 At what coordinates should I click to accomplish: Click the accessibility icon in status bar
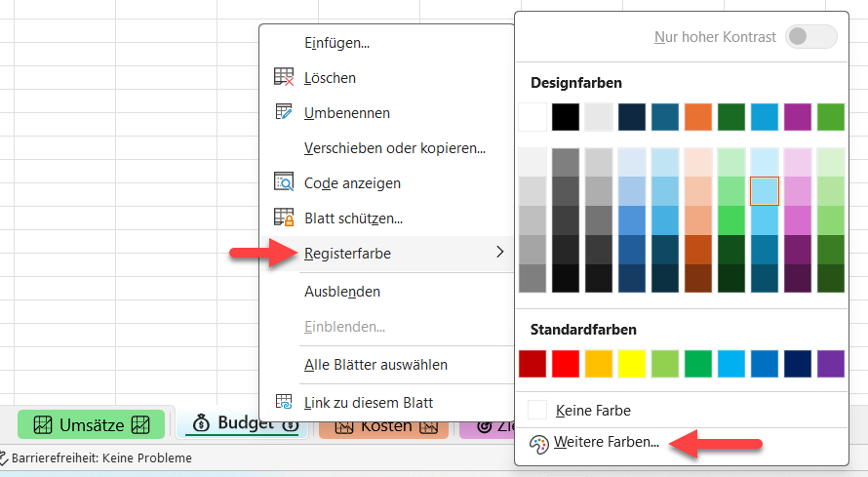(4, 458)
